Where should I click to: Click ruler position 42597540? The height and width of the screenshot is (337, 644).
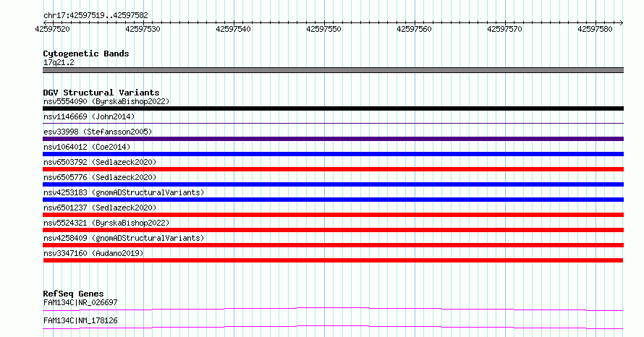click(233, 29)
